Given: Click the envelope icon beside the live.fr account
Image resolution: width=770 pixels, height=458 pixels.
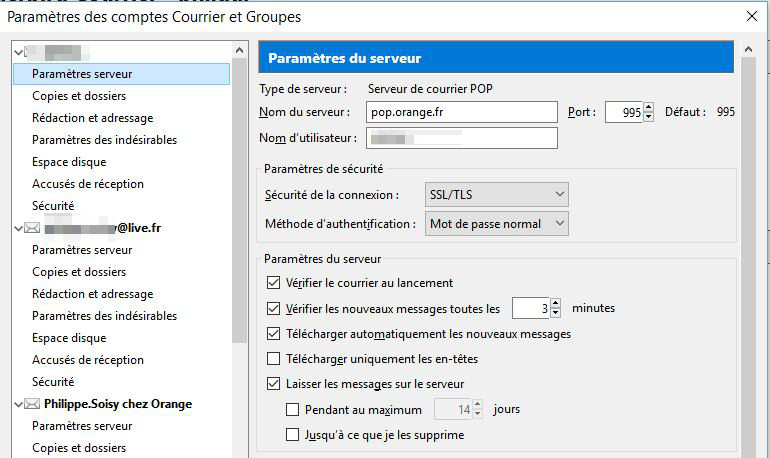Looking at the screenshot, I should [x=33, y=228].
